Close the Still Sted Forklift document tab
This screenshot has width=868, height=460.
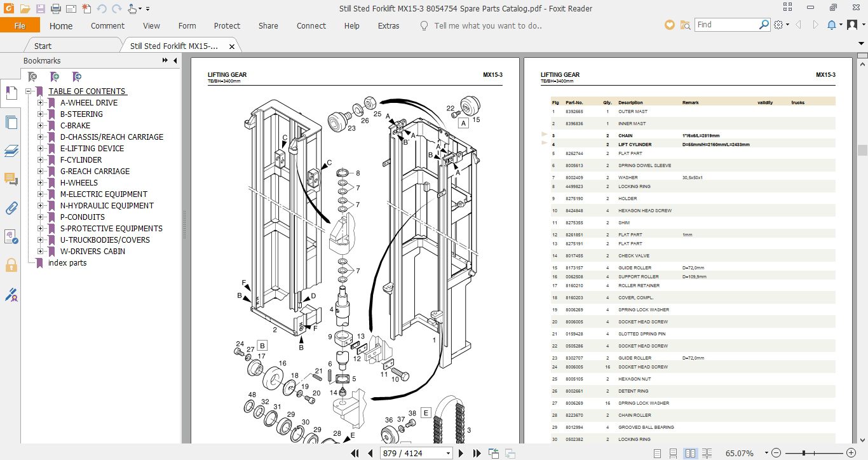pos(232,46)
